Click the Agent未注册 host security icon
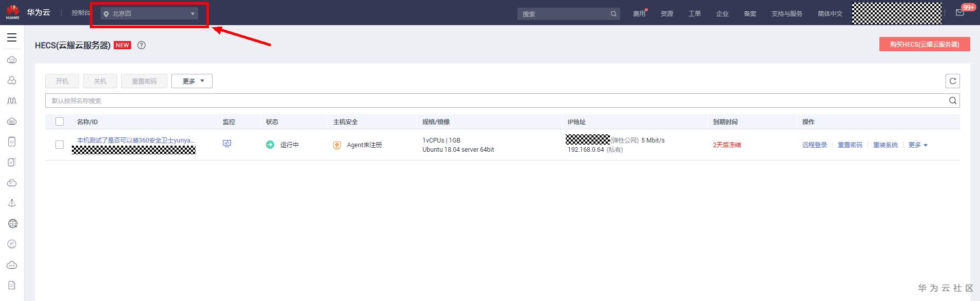This screenshot has width=980, height=301. point(337,145)
